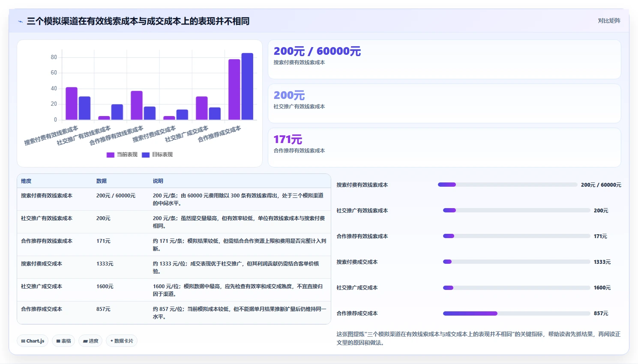
Task: Click the 进度 tag chip
Action: 90,341
